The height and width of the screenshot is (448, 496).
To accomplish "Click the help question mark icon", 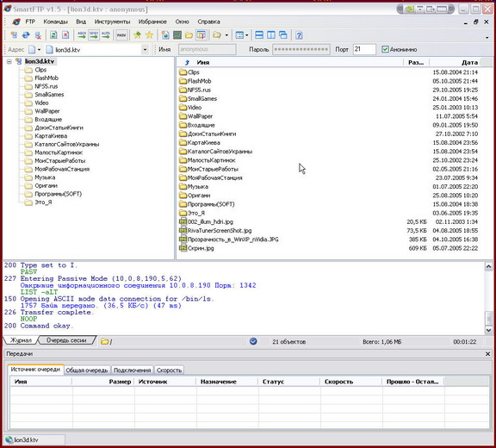I will pyautogui.click(x=299, y=35).
